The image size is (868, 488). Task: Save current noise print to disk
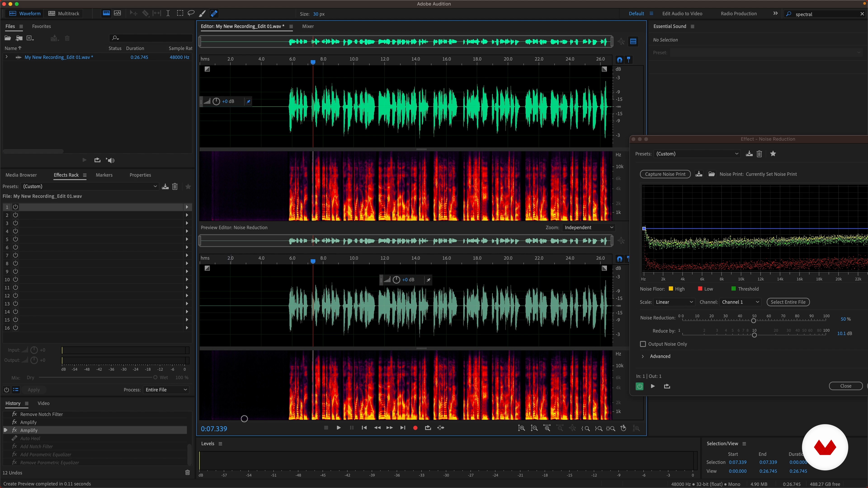coord(699,174)
